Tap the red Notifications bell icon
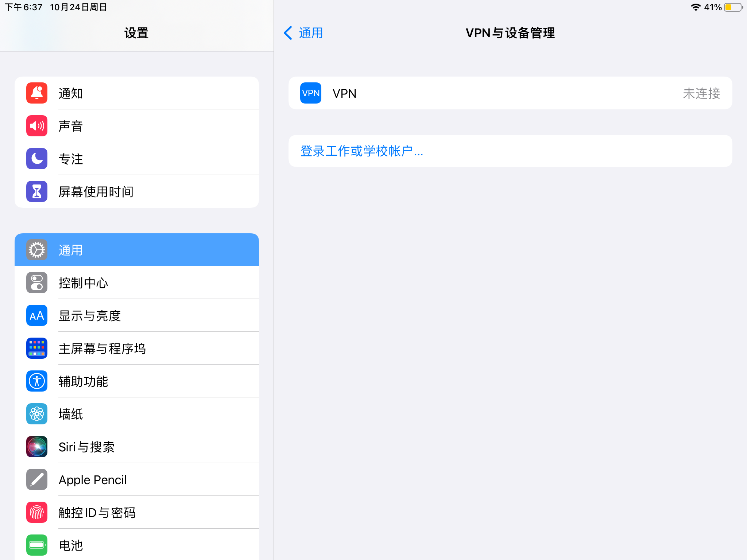 [37, 93]
